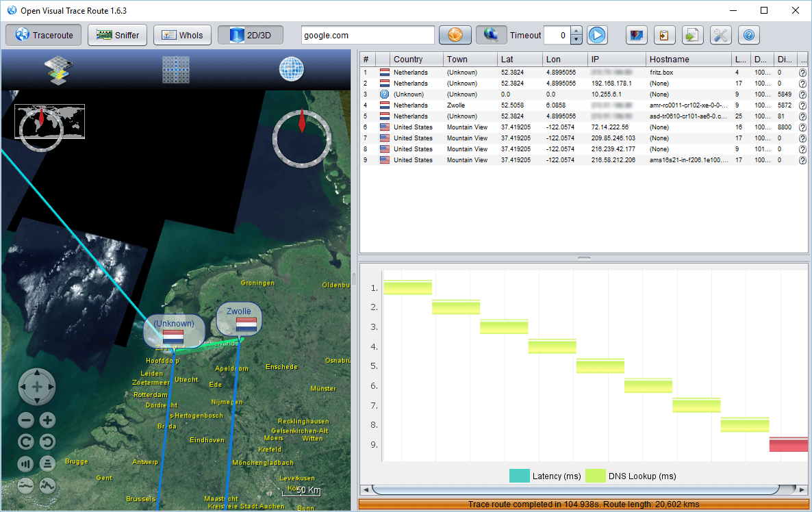Zoom in the map with plus button
Screen dimensions: 812x512
coord(47,420)
